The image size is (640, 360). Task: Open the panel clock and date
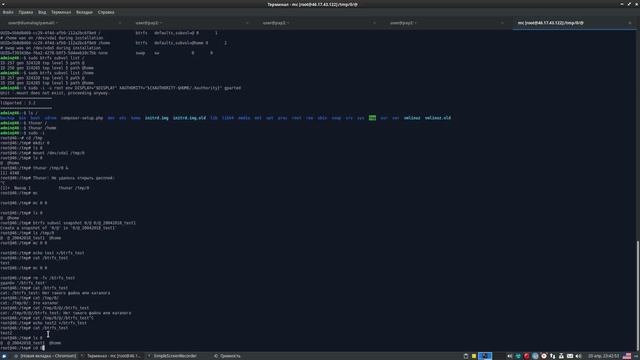(x=603, y=356)
